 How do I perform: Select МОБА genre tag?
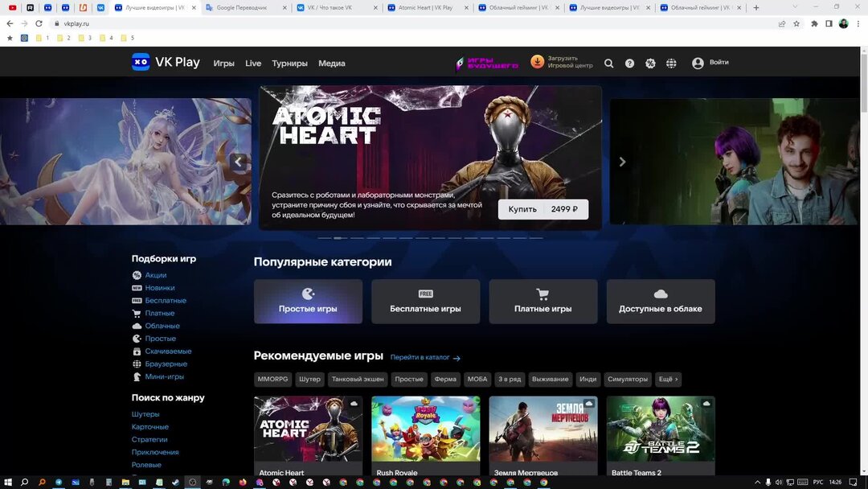477,380
